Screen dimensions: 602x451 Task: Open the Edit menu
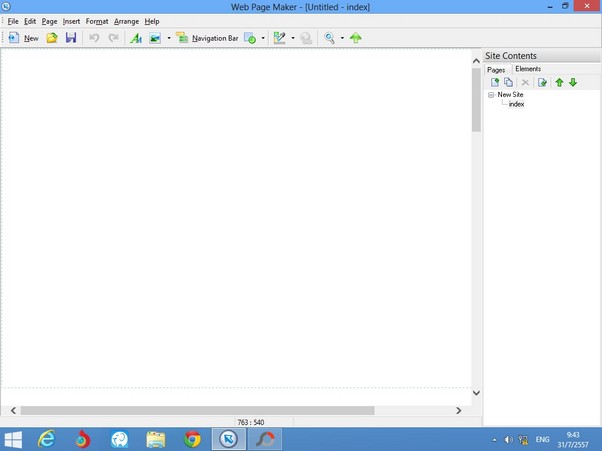pyautogui.click(x=30, y=21)
